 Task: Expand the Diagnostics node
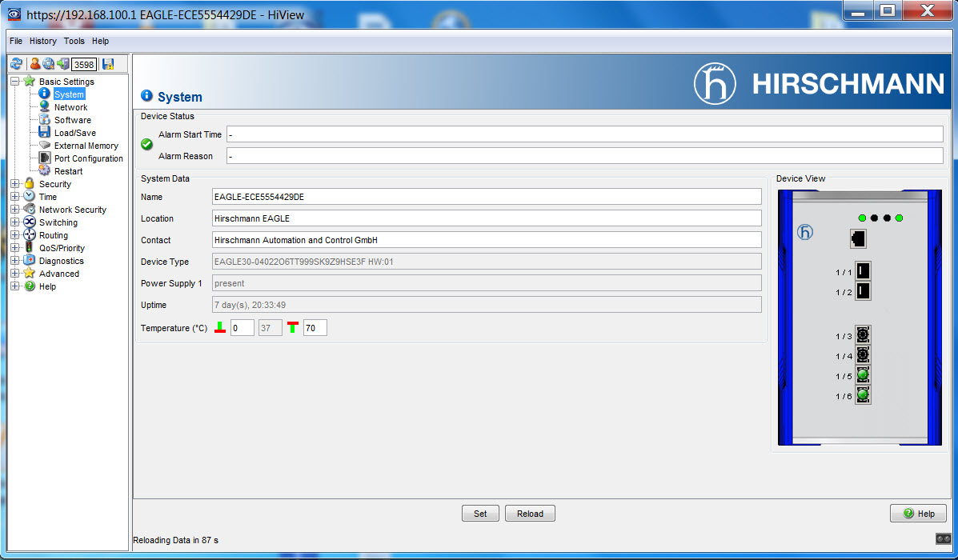[14, 260]
